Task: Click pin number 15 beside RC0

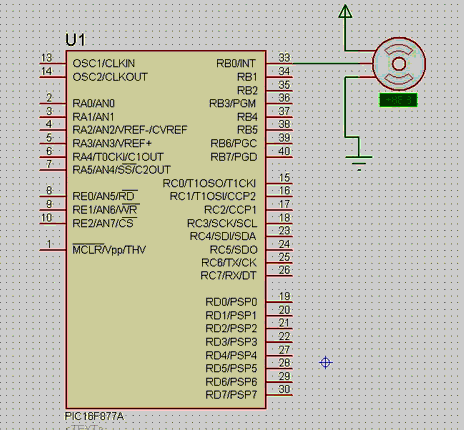Action: click(284, 178)
